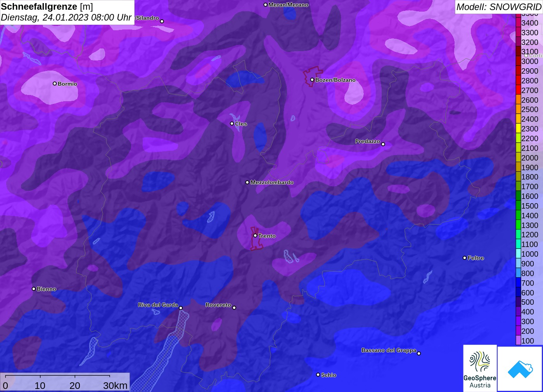Click the "Rovereto" city label

click(x=218, y=305)
